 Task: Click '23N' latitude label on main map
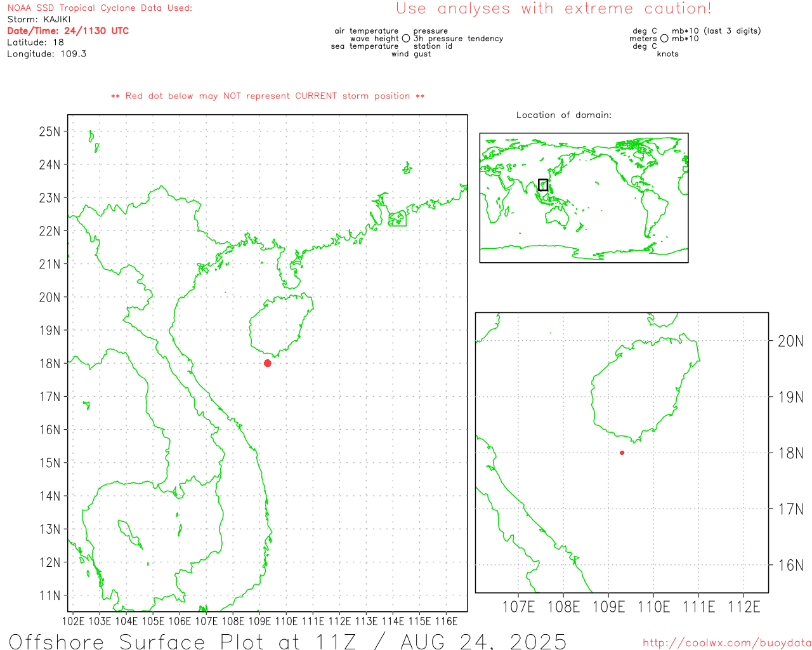(49, 198)
